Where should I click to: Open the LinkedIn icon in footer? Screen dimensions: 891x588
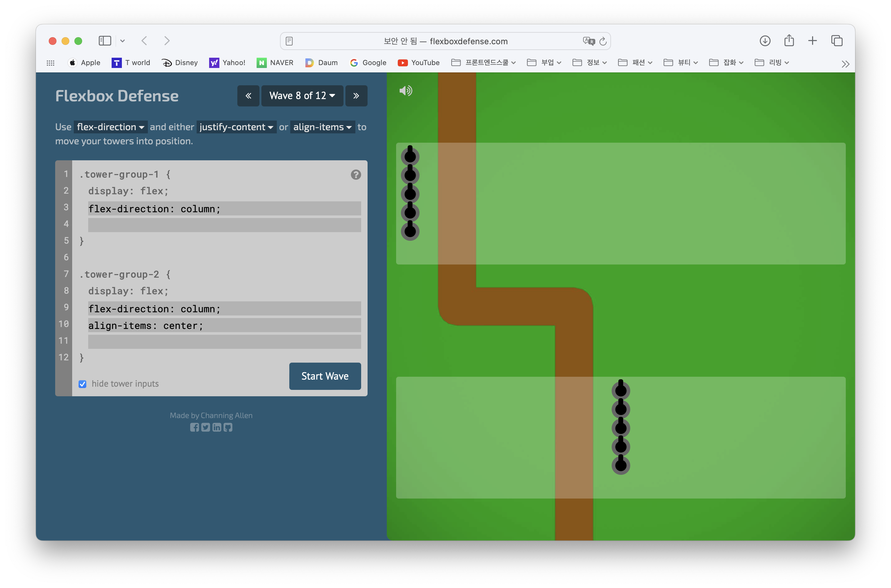pos(217,427)
